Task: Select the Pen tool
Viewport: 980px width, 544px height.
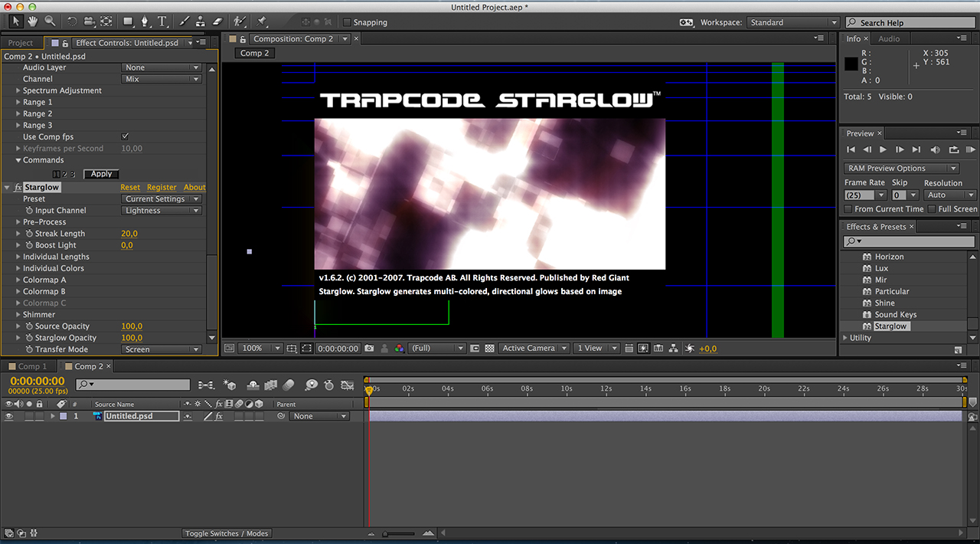Action: point(146,21)
